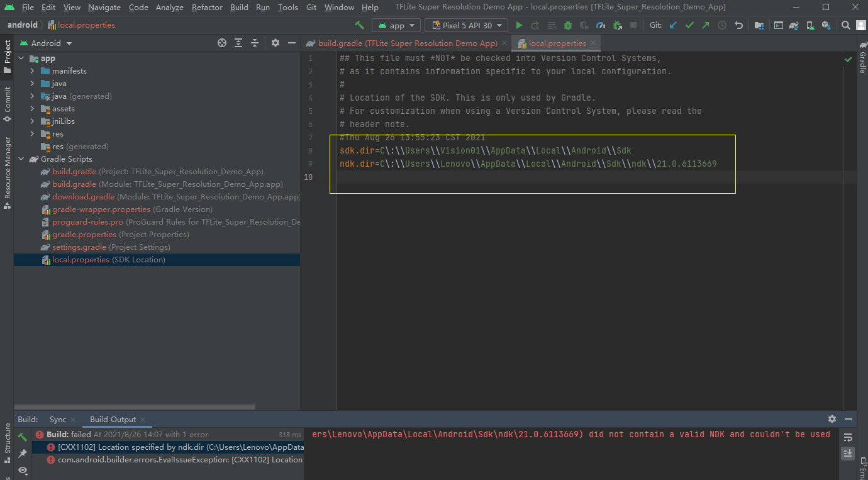Click the Search Everywhere magnifier icon
This screenshot has height=480, width=868.
point(846,25)
